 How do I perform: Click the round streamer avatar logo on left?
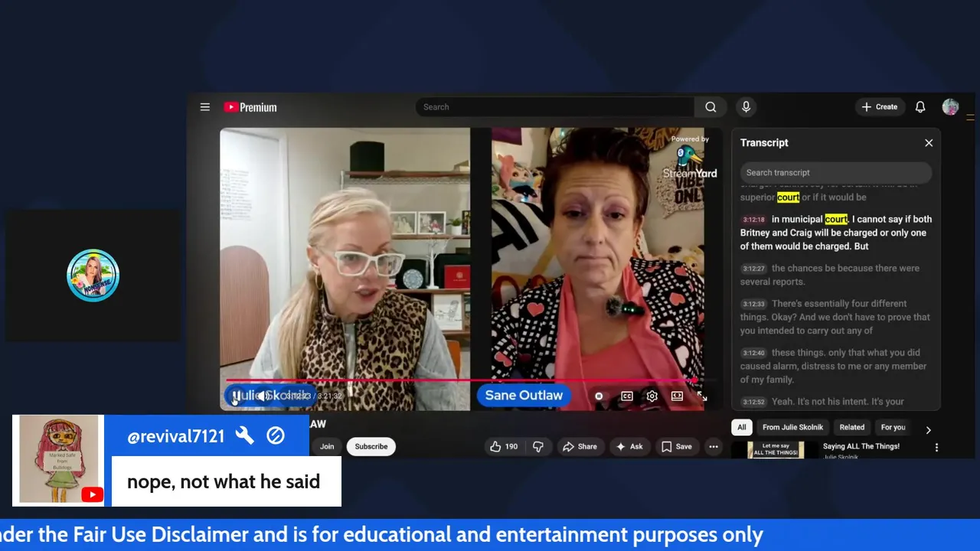point(93,275)
